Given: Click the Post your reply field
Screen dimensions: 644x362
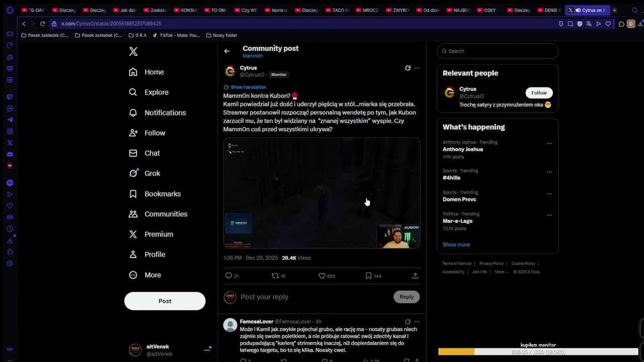Looking at the screenshot, I should click(315, 297).
